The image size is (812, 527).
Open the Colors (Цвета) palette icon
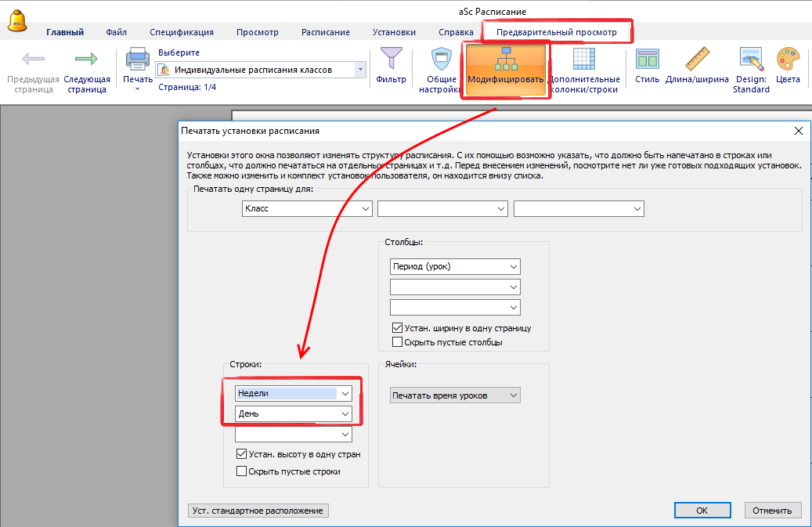(x=788, y=60)
